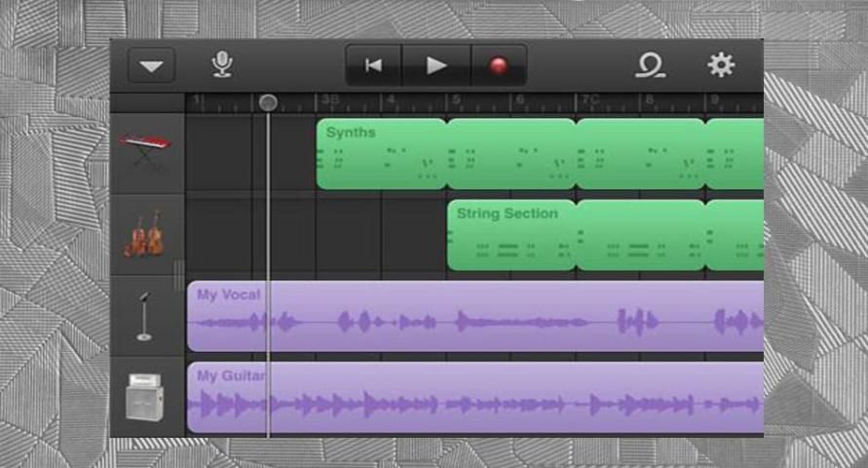Go to beginning of song
This screenshot has width=868, height=468.
tap(373, 65)
